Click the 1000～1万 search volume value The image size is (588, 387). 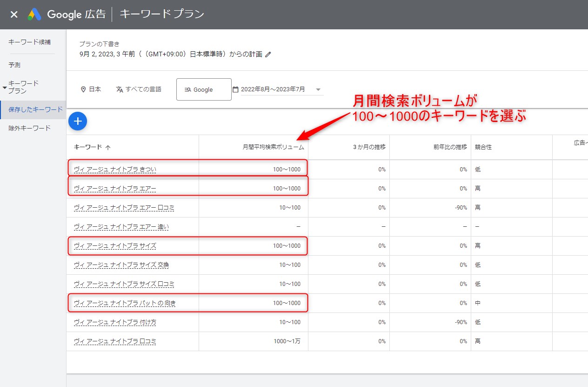287,341
